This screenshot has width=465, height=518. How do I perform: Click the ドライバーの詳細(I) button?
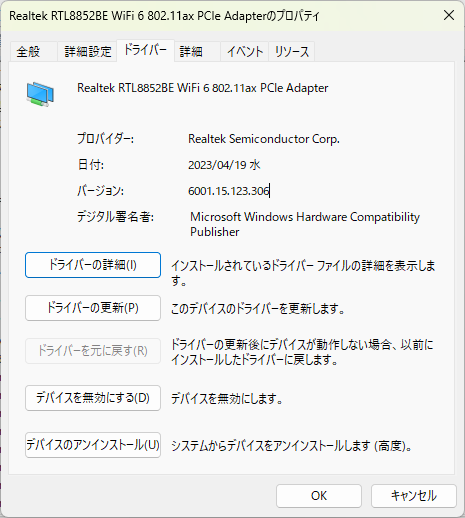click(x=93, y=265)
